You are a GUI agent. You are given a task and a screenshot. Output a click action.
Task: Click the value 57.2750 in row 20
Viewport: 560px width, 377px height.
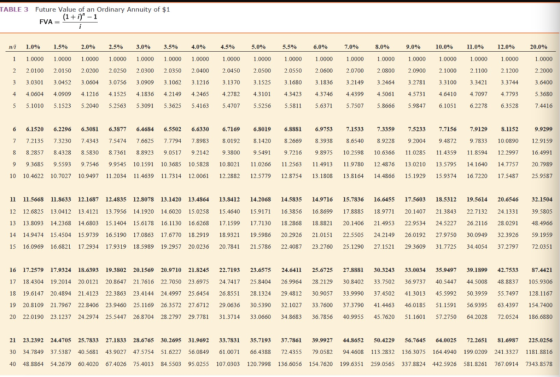pyautogui.click(x=446, y=317)
